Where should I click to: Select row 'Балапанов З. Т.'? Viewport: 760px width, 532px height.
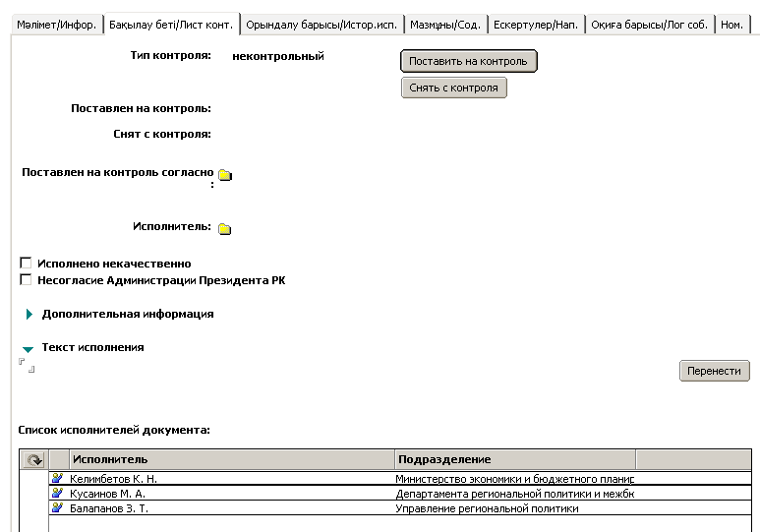(400, 508)
